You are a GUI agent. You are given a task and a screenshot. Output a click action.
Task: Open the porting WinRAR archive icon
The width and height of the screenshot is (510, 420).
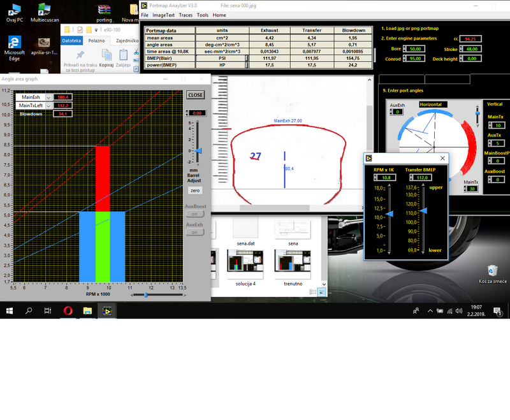tap(104, 12)
